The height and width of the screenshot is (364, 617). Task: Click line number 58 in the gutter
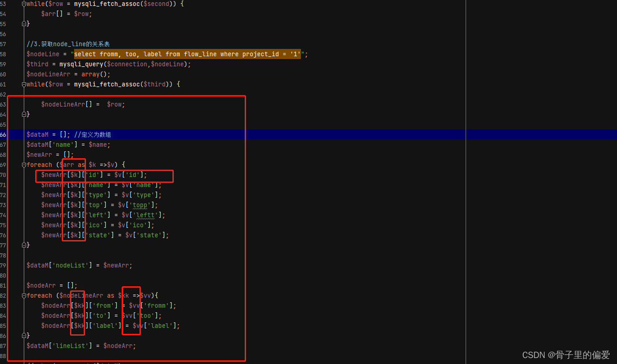tap(3, 54)
